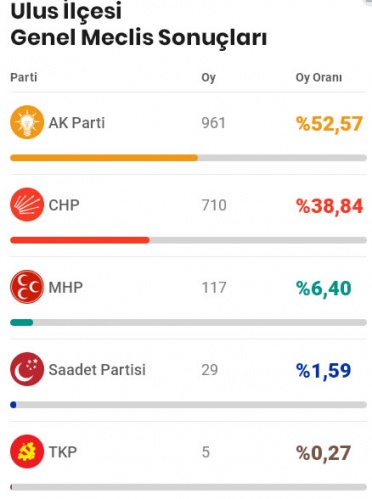Click the Saadet Partisi crescent logo
Image resolution: width=372 pixels, height=499 pixels.
[27, 369]
